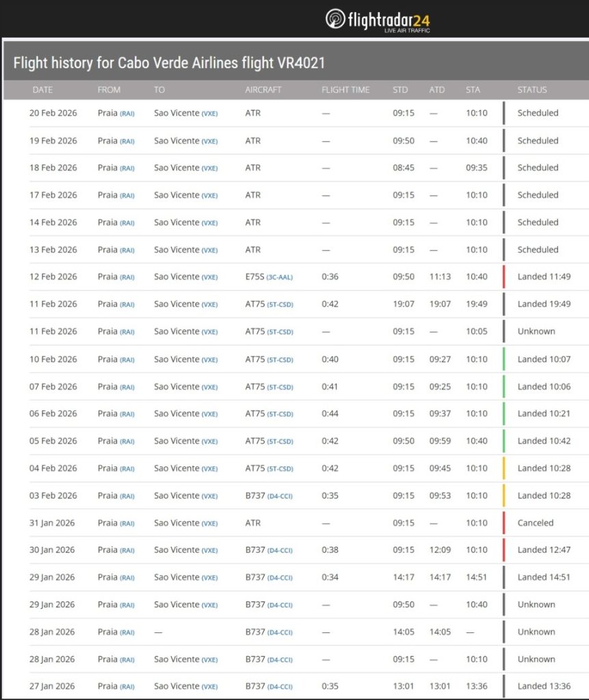This screenshot has height=700, width=589.
Task: Click the DATE column header
Action: pyautogui.click(x=42, y=90)
